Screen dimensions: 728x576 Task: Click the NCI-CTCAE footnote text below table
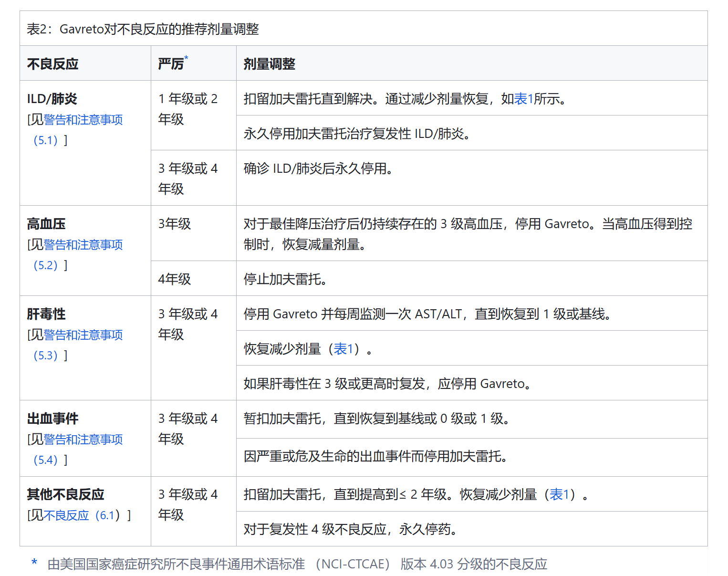297,564
